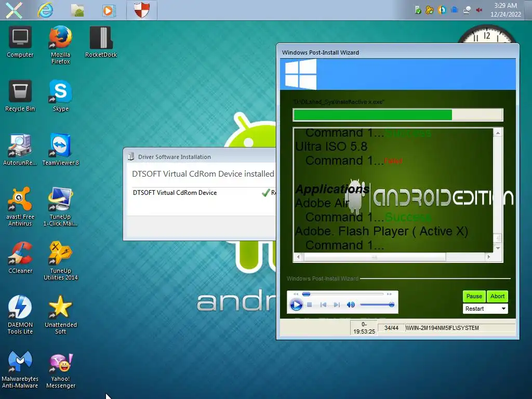Click the green checkmark device tray icon
Viewport: 532px width, 399px height.
(418, 10)
